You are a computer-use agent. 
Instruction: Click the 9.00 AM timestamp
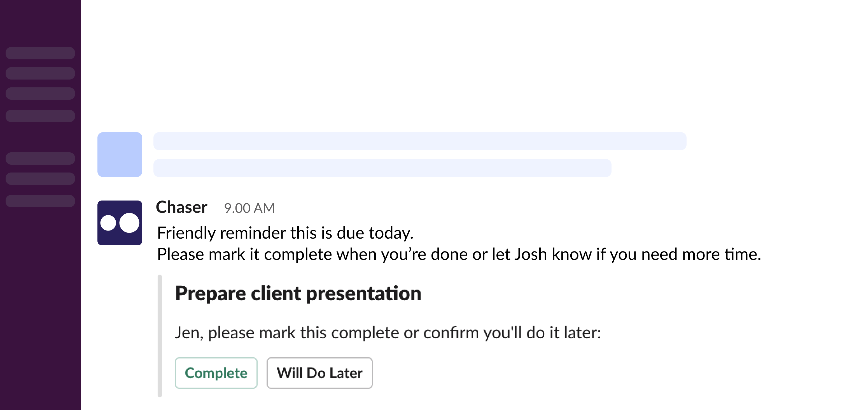[x=249, y=208]
